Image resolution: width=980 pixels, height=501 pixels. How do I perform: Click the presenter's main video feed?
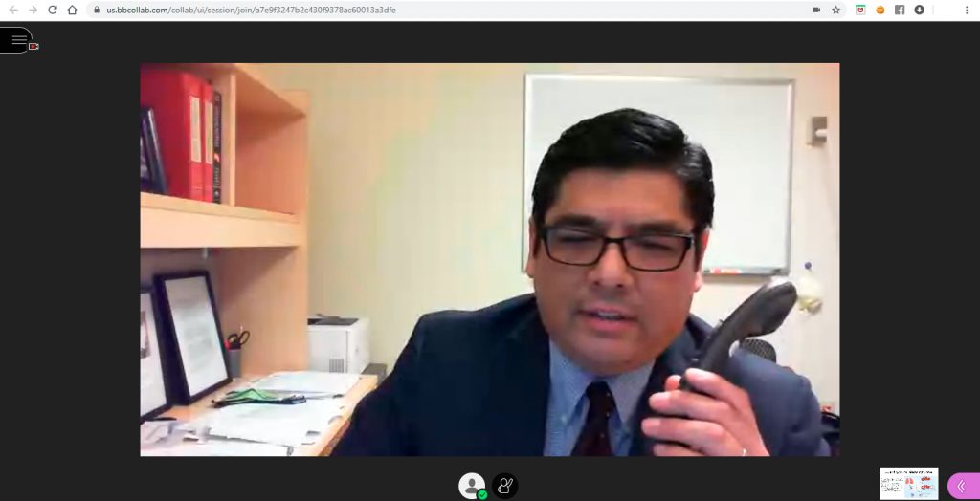coord(489,259)
